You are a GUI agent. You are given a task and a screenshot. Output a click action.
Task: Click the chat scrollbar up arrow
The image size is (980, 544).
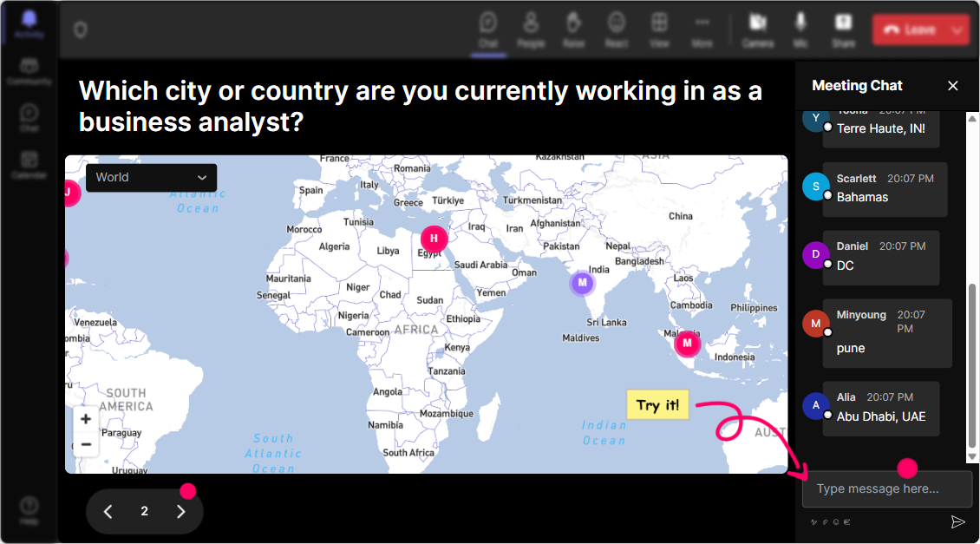click(x=972, y=117)
